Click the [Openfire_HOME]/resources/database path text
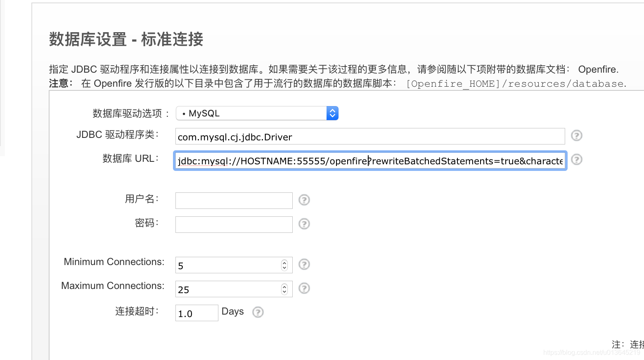 click(516, 84)
